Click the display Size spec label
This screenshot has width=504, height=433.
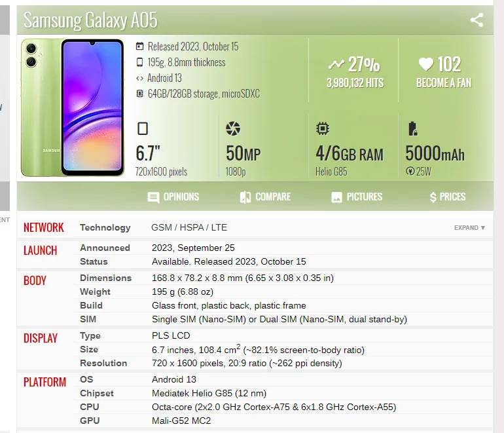coord(89,349)
